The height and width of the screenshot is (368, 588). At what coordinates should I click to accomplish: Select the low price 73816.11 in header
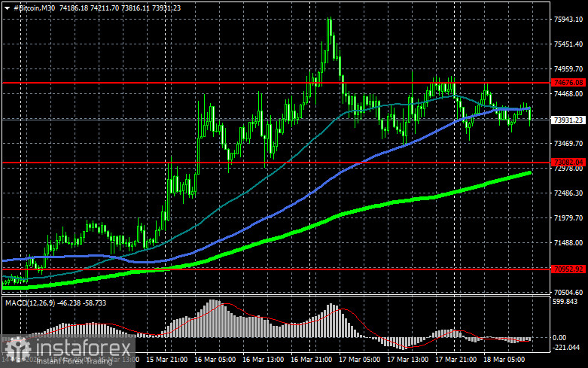135,8
